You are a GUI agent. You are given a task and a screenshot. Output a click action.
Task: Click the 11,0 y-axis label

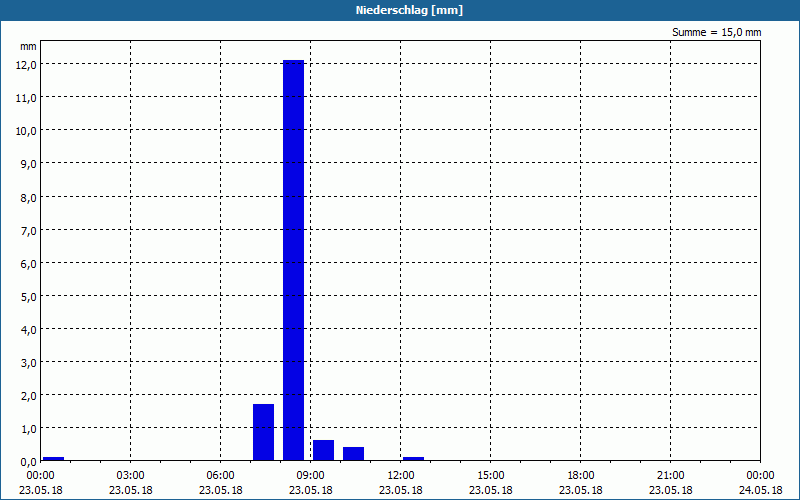26,97
